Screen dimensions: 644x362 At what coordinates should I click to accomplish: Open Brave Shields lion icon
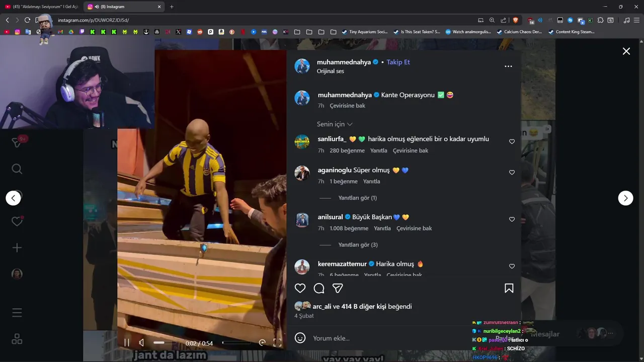tap(516, 20)
